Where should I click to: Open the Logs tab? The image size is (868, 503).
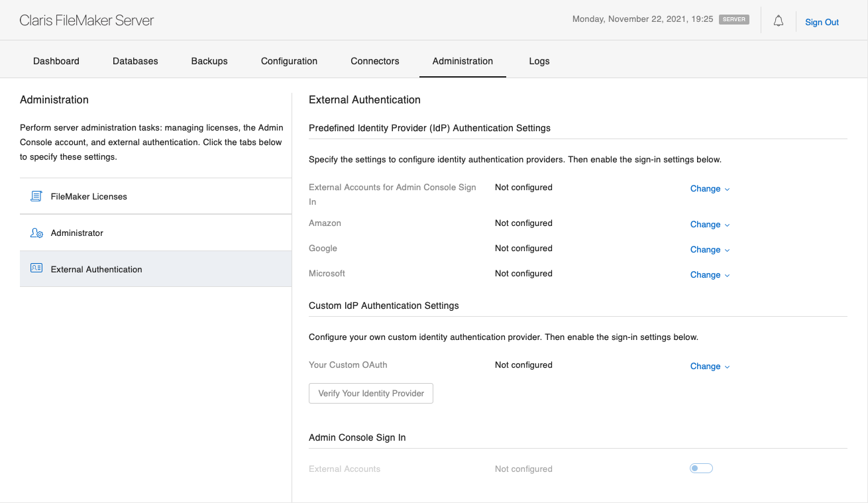pos(539,61)
